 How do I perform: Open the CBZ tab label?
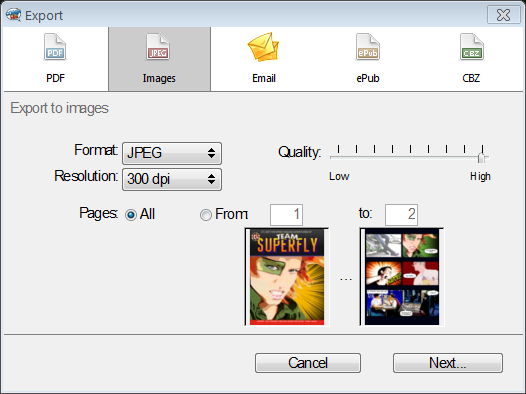(x=471, y=78)
